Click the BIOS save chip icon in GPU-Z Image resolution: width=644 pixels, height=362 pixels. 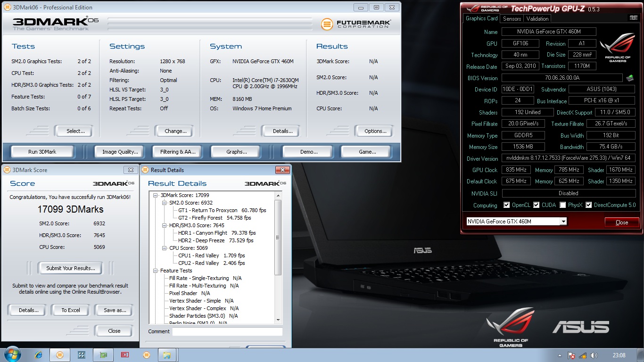[x=629, y=78]
